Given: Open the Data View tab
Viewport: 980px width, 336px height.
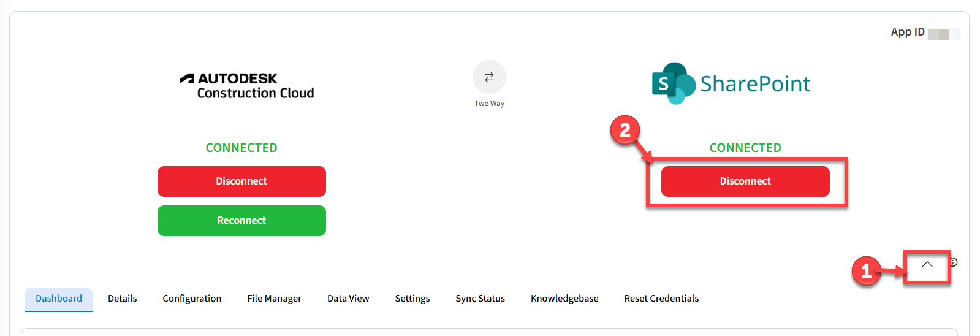Looking at the screenshot, I should pyautogui.click(x=348, y=299).
